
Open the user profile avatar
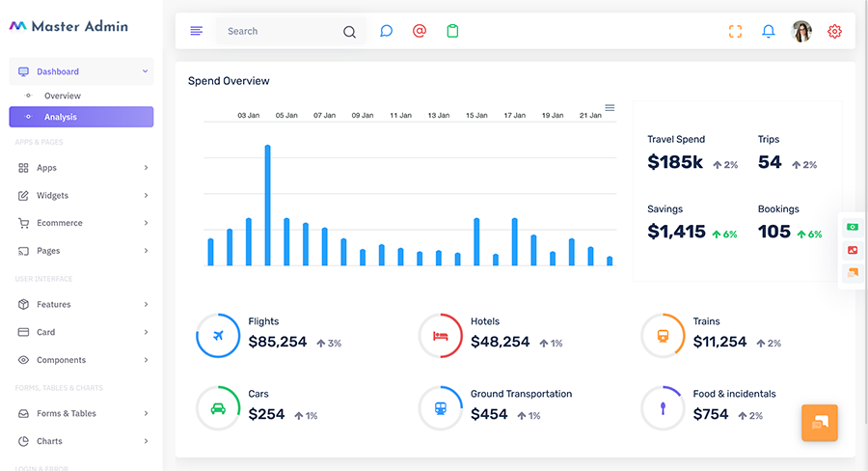[x=801, y=32]
